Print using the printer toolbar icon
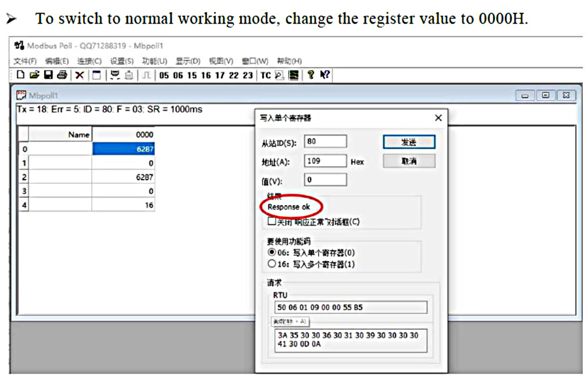The height and width of the screenshot is (386, 588). [x=62, y=75]
